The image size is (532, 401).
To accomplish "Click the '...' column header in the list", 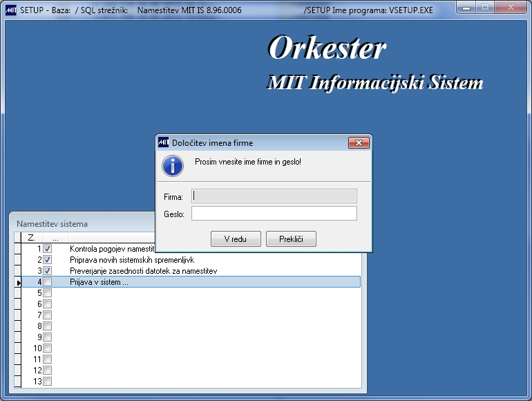I will (x=56, y=238).
